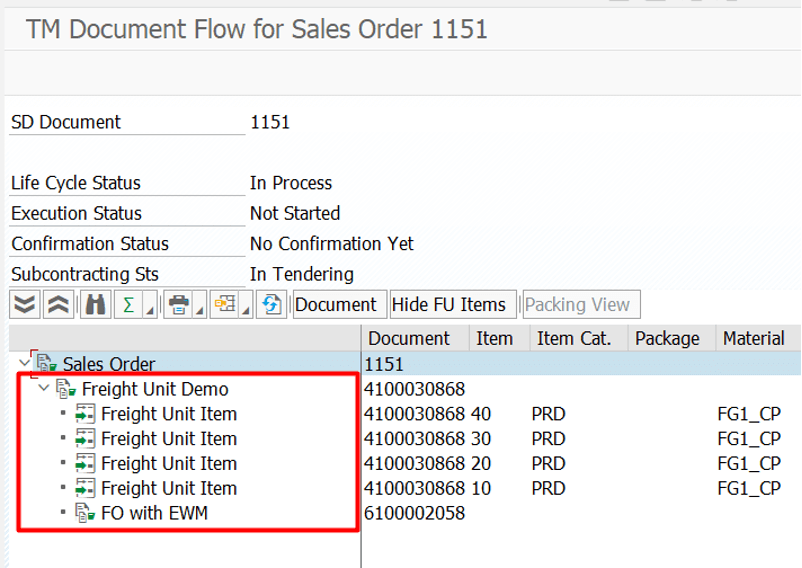Screen dimensions: 802x568
Task: Click the Sigma total icon
Action: coord(128,305)
